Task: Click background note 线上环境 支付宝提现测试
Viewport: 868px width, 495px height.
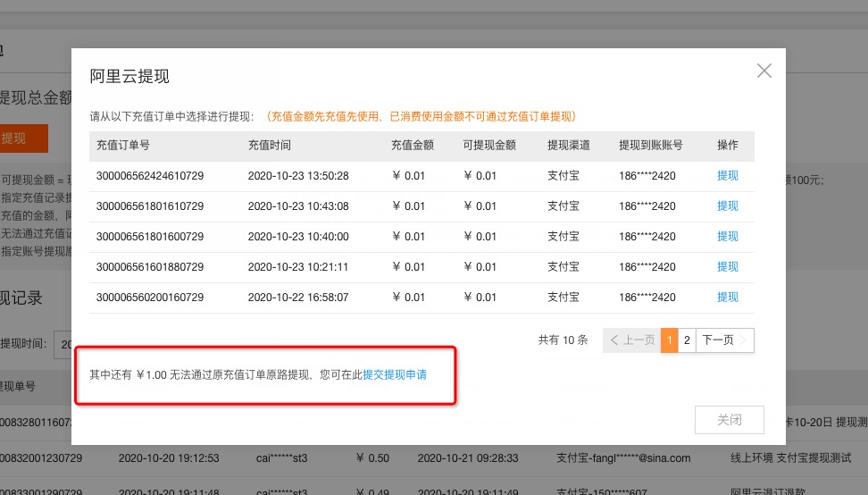Action: 791,458
